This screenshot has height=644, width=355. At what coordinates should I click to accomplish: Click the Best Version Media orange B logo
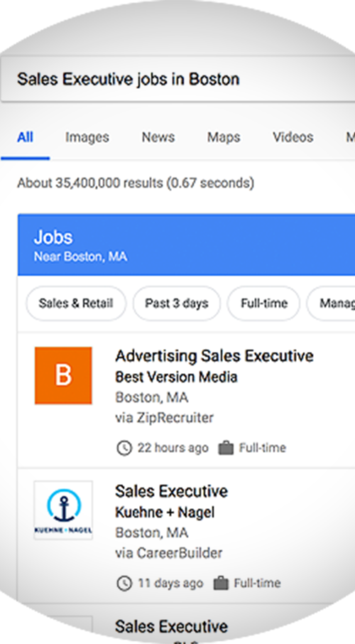coord(63,375)
